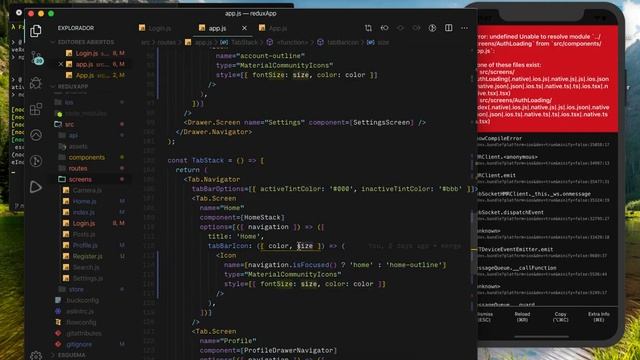Screen dimensions: 640x360
Task: Open Login.js in screens folder
Action: pyautogui.click(x=84, y=223)
